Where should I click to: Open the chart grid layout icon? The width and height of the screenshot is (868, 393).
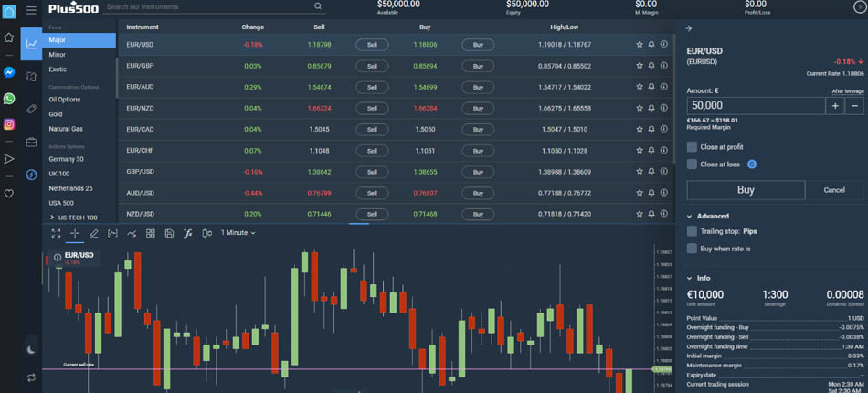click(151, 234)
